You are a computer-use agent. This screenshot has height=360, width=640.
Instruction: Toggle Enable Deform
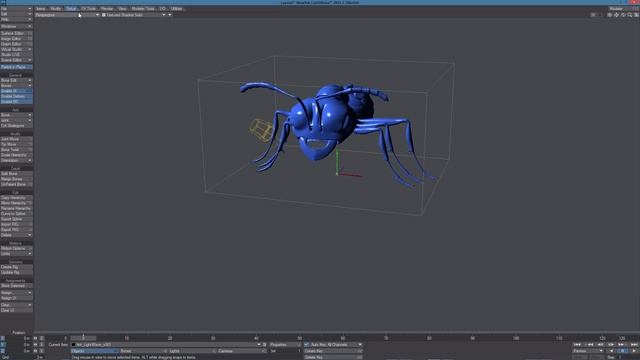pos(16,96)
